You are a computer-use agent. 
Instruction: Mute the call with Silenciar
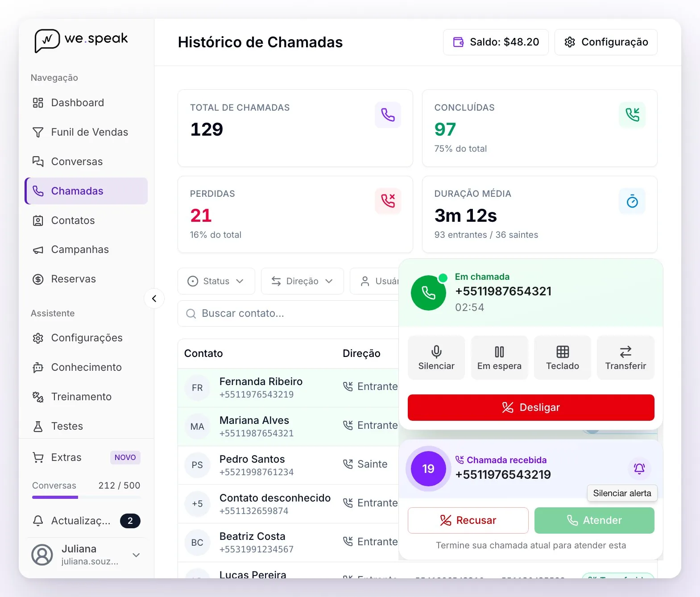point(436,358)
